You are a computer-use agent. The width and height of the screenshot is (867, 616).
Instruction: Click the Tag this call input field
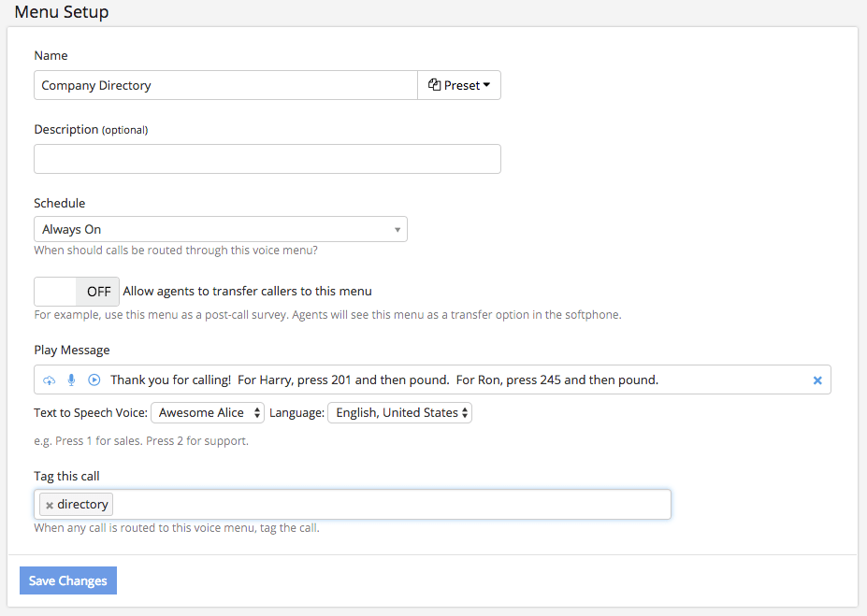point(374,504)
